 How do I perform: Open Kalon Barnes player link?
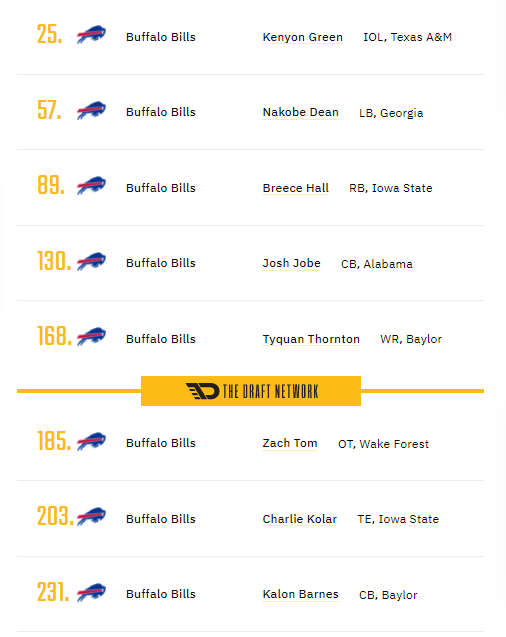point(301,594)
